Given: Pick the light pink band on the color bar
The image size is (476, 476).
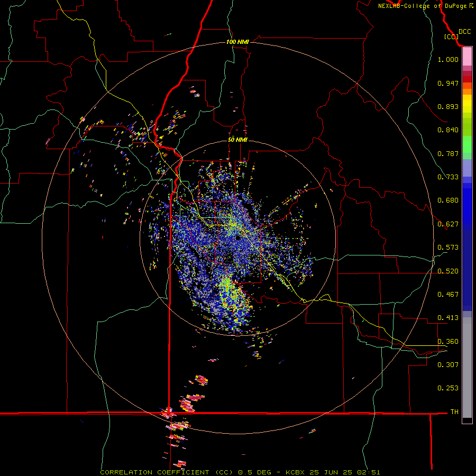Looking at the screenshot, I should tap(467, 57).
